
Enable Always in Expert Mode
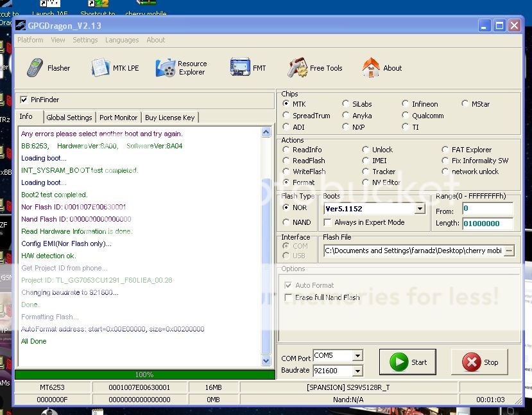coord(328,222)
